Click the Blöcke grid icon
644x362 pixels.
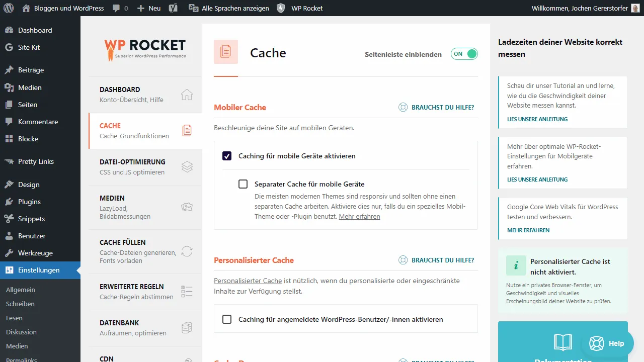pos(9,139)
